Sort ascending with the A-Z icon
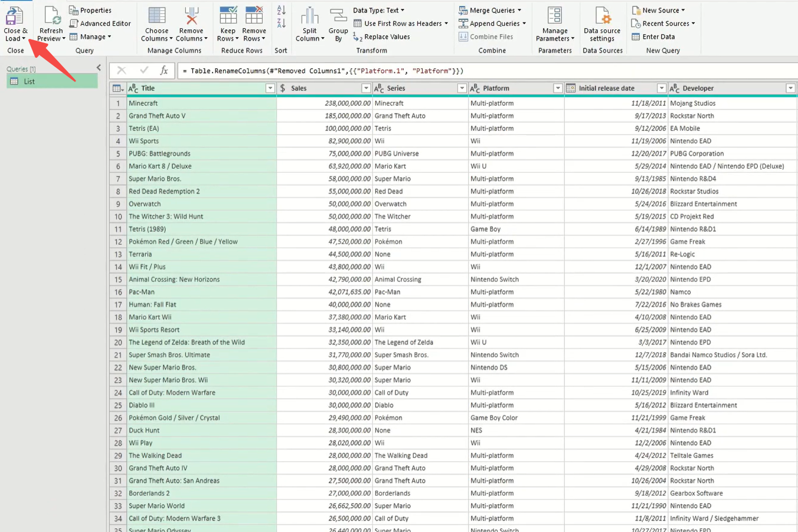 (281, 10)
